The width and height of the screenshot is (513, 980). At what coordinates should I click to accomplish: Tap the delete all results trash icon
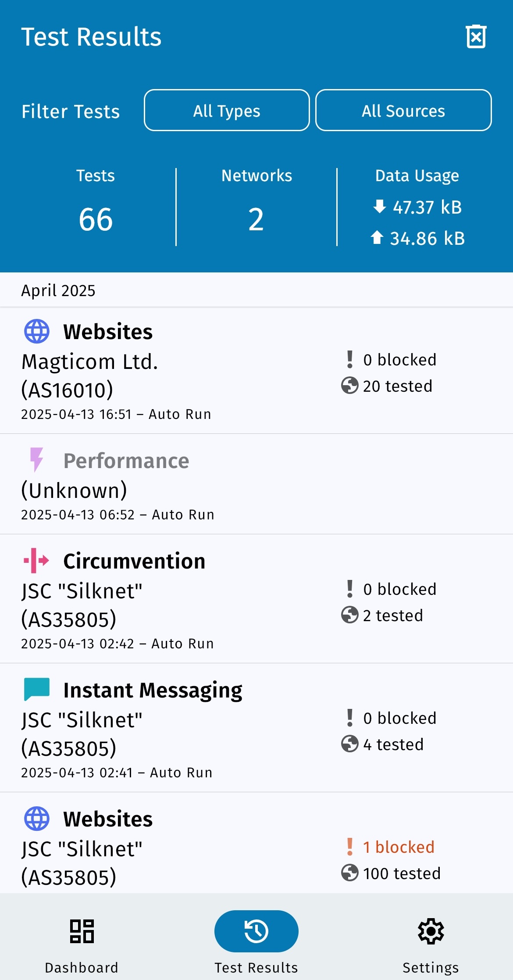pos(476,37)
